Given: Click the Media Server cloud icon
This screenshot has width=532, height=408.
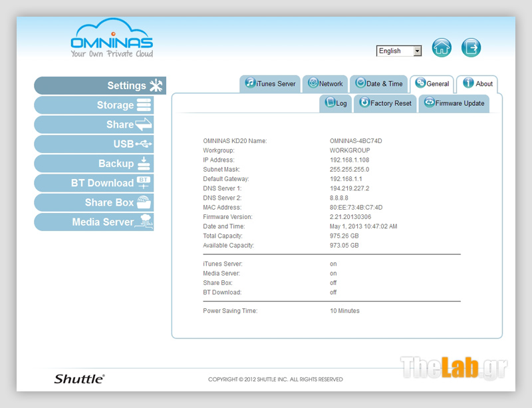Looking at the screenshot, I should (144, 222).
